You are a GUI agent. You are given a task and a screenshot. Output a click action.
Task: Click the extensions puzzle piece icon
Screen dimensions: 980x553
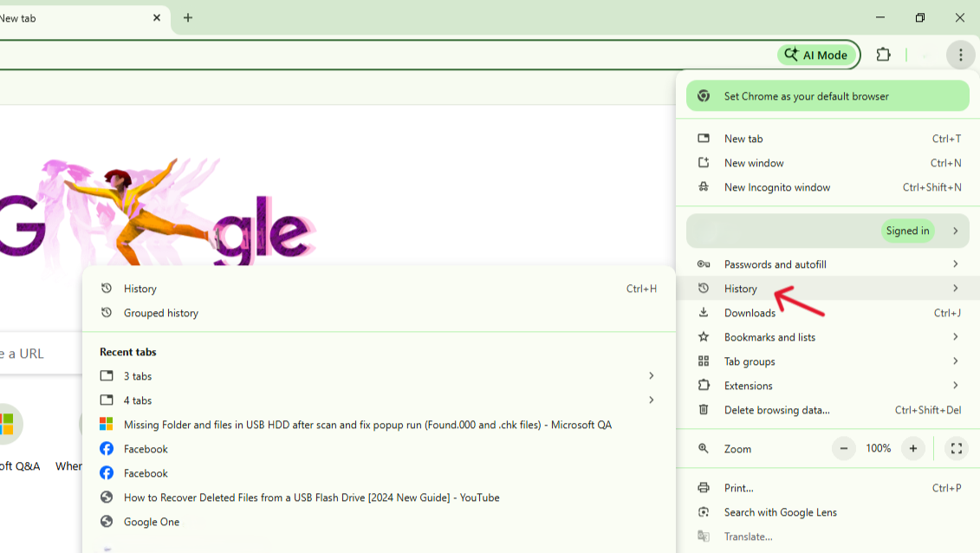pyautogui.click(x=883, y=54)
